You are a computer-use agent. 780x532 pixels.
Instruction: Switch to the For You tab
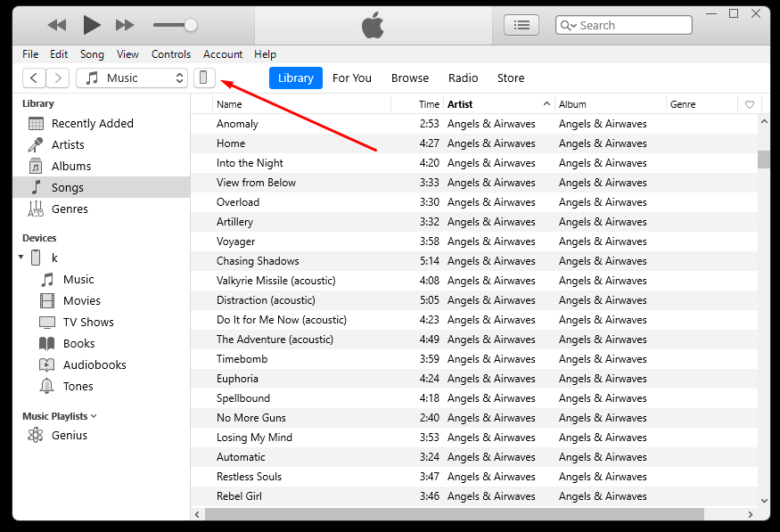352,78
